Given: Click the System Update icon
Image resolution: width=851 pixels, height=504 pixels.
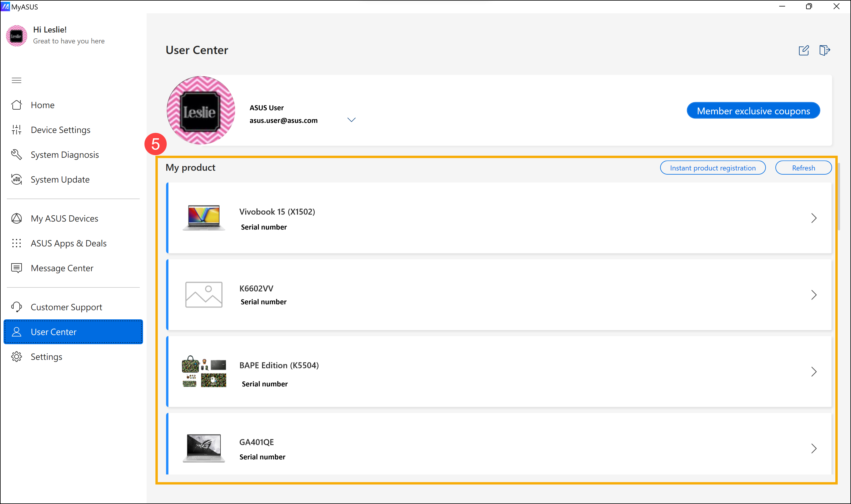Looking at the screenshot, I should tap(16, 179).
